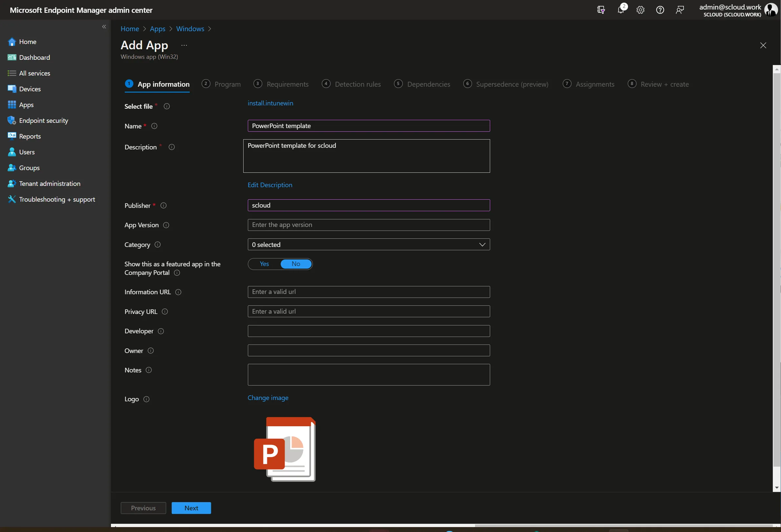The image size is (781, 532).
Task: Open Tenant administration in the sidebar
Action: [x=44, y=184]
